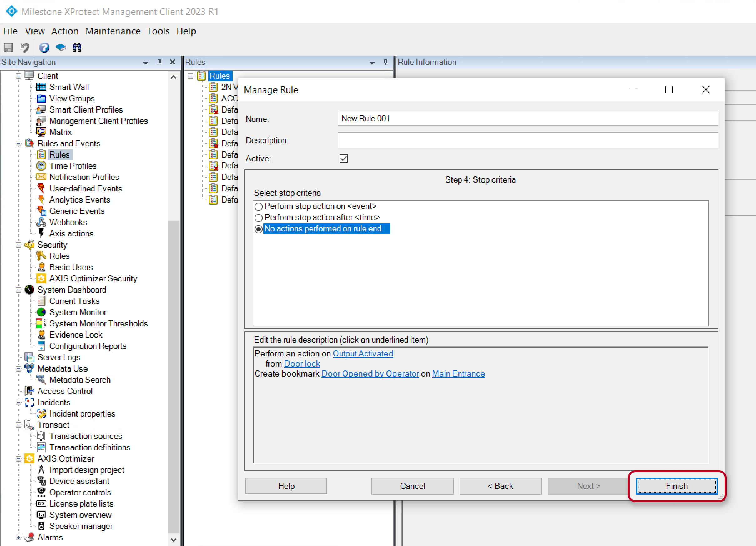Viewport: 756px width, 546px height.
Task: Open the File menu
Action: point(10,31)
